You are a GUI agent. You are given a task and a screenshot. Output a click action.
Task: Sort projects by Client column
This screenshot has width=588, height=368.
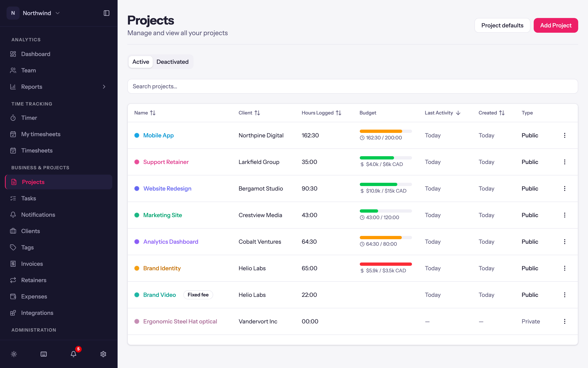point(249,113)
